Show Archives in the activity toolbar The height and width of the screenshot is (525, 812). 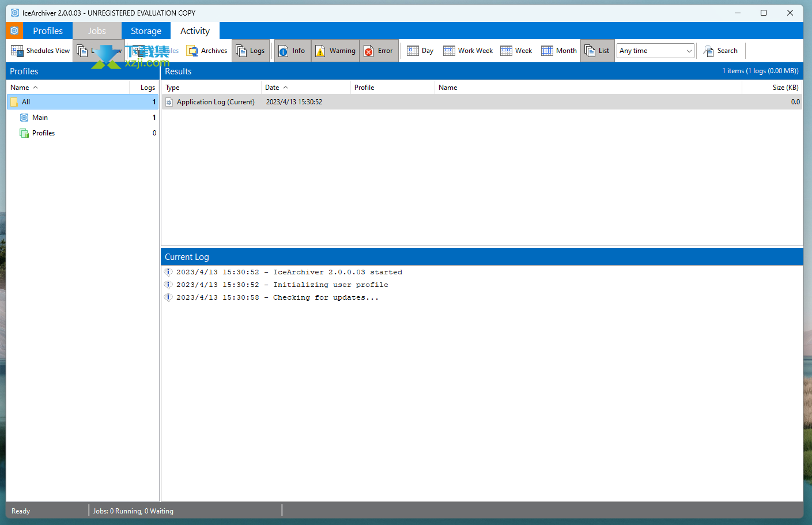point(207,51)
